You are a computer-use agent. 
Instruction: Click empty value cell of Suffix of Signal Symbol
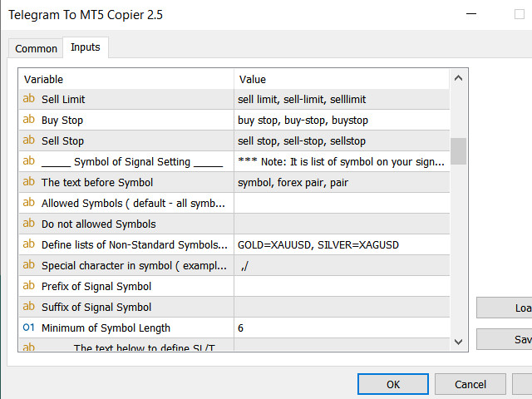click(342, 307)
